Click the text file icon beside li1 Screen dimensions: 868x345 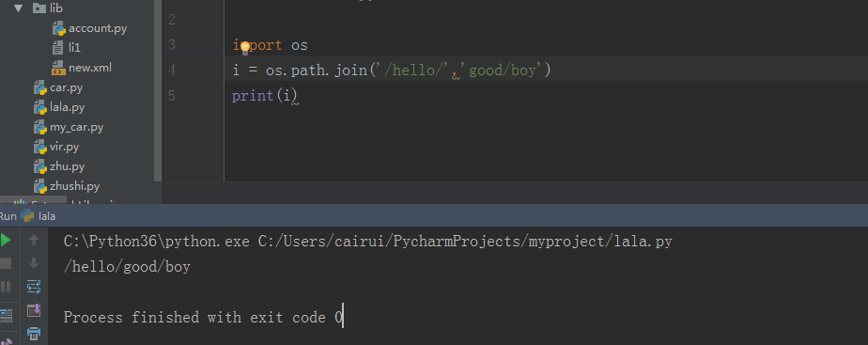point(58,48)
